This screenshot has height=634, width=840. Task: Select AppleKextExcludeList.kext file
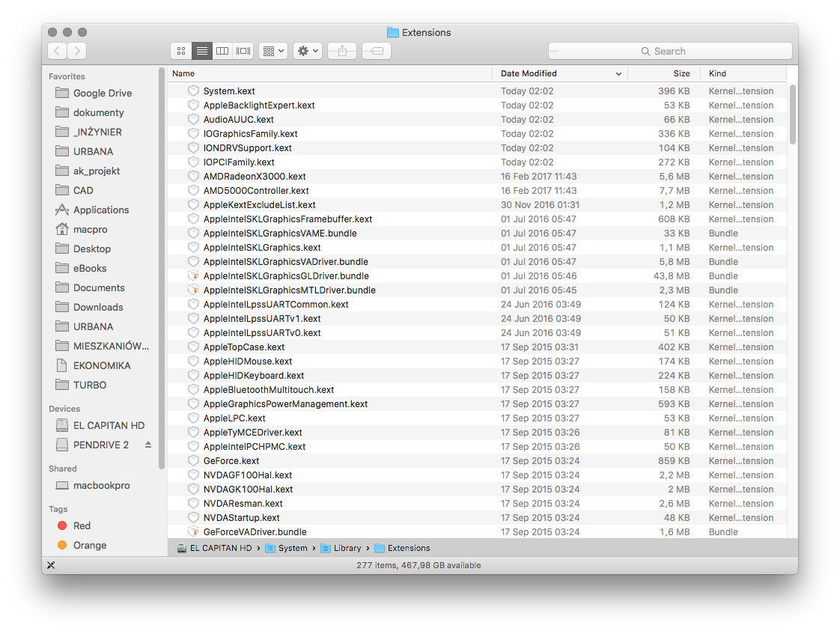tap(478, 204)
